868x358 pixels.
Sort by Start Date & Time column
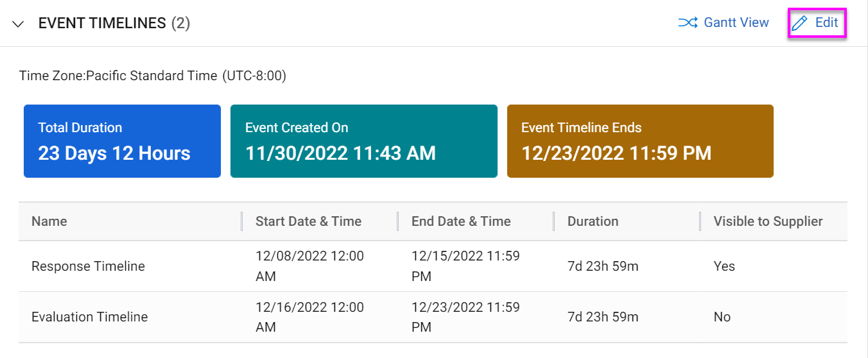tap(308, 221)
